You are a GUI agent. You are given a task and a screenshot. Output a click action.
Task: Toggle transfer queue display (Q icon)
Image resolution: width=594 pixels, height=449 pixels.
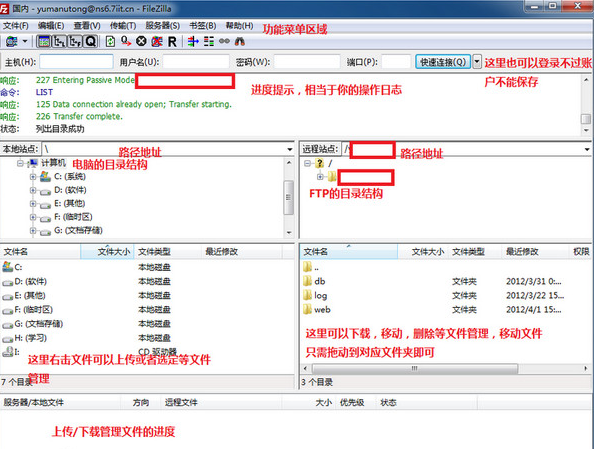point(91,41)
